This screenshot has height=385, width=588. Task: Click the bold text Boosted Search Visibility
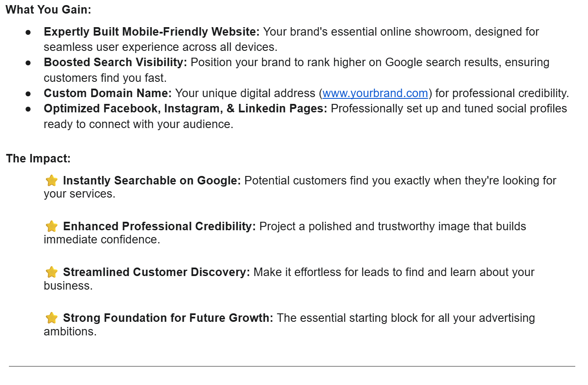[x=115, y=62]
